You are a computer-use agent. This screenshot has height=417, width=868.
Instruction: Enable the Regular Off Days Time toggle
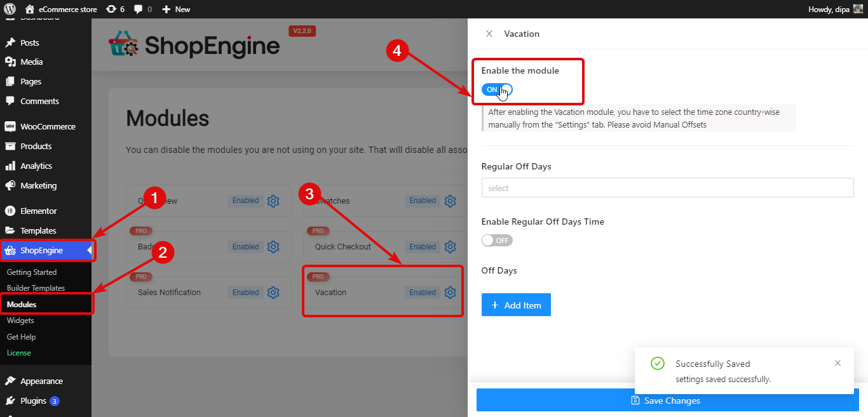click(497, 240)
